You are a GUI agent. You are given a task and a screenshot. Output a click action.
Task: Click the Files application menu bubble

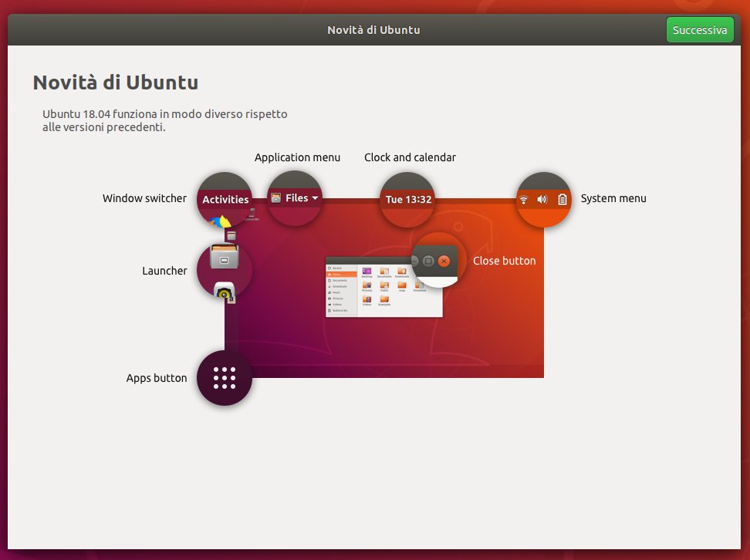295,198
